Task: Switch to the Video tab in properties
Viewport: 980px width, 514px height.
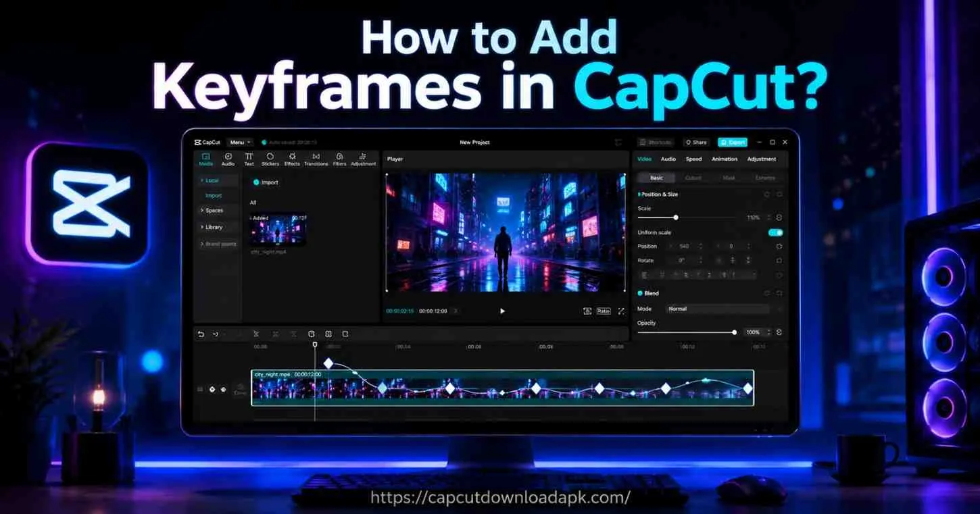Action: tap(645, 159)
